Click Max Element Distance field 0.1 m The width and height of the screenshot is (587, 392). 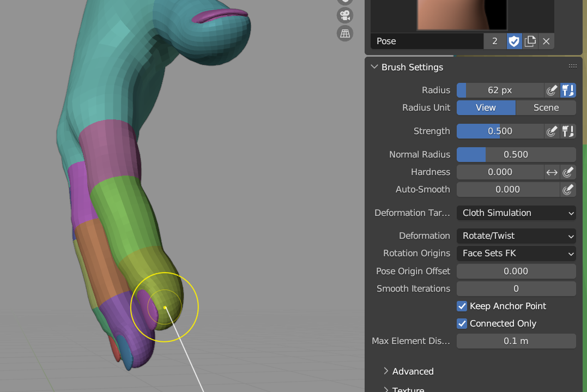516,341
